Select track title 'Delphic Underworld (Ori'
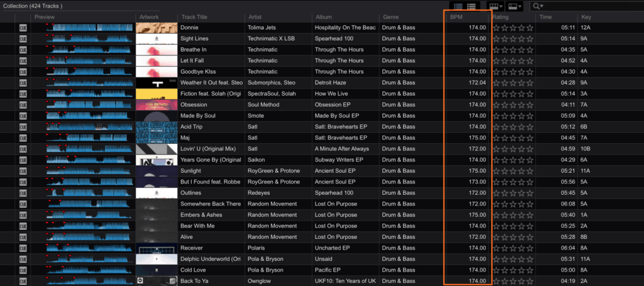Image resolution: width=644 pixels, height=286 pixels. click(210, 260)
